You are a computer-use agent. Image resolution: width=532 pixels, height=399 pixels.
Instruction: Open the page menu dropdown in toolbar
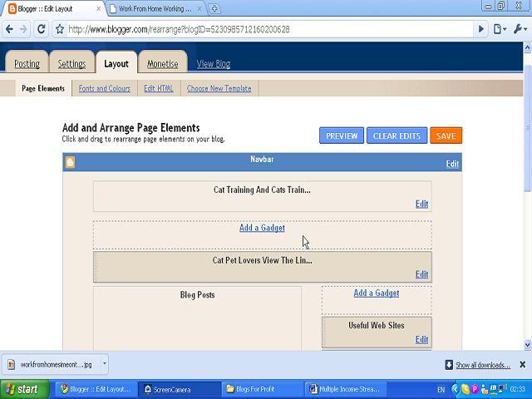[x=500, y=29]
